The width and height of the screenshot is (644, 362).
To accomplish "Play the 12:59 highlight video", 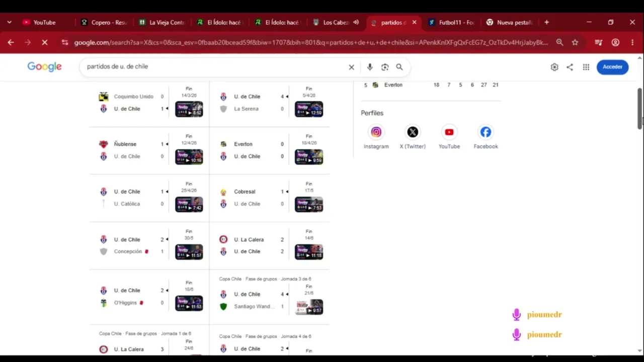I will [309, 109].
